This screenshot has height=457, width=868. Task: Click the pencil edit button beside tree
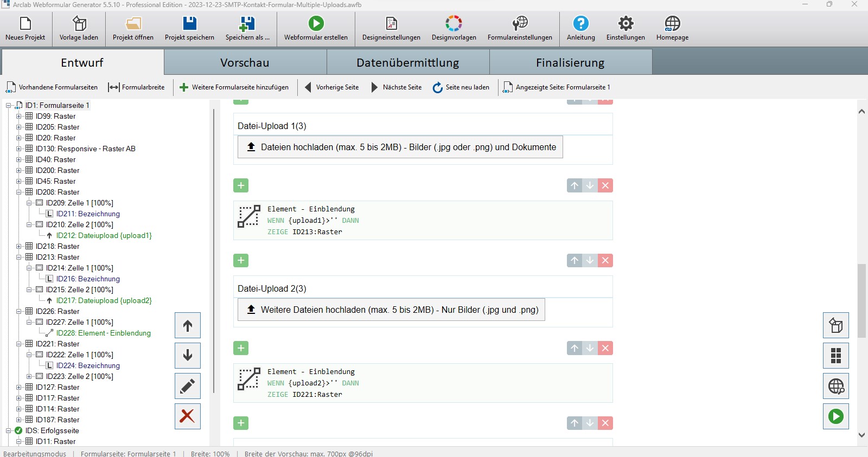(x=188, y=386)
